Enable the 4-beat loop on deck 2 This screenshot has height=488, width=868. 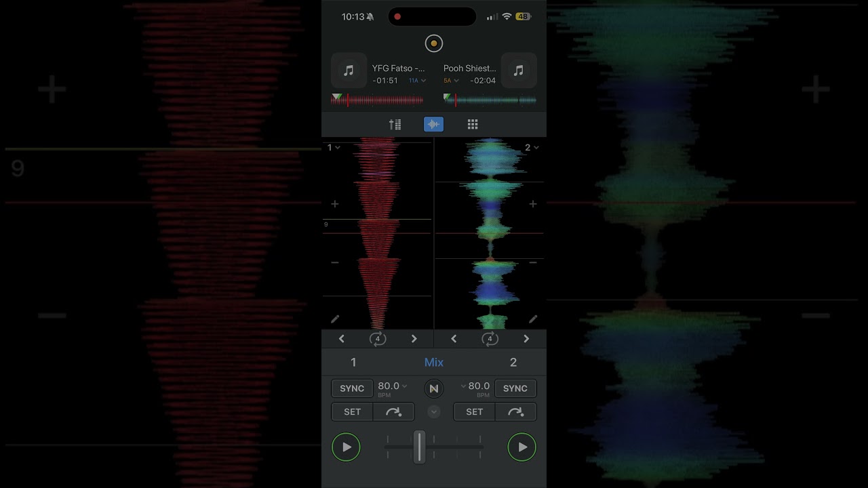click(490, 339)
